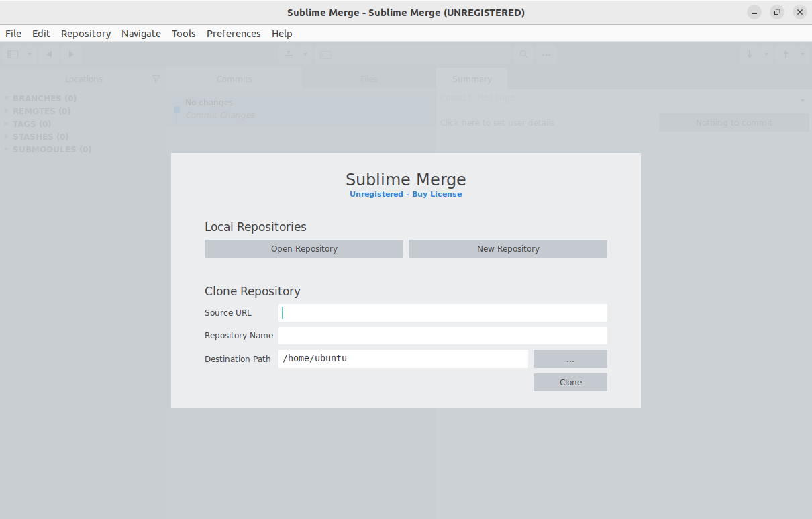Viewport: 812px width, 519px height.
Task: Open the Repository menu
Action: tap(86, 34)
